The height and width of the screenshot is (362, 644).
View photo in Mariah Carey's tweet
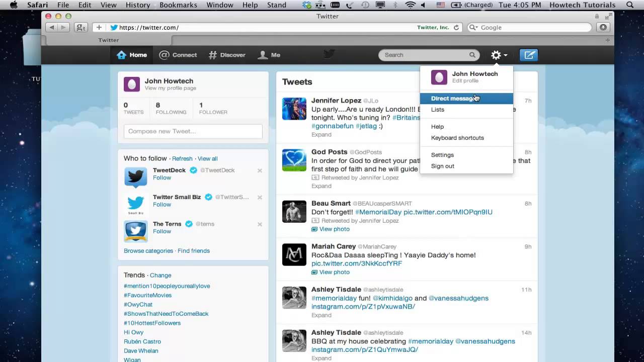coord(331,273)
